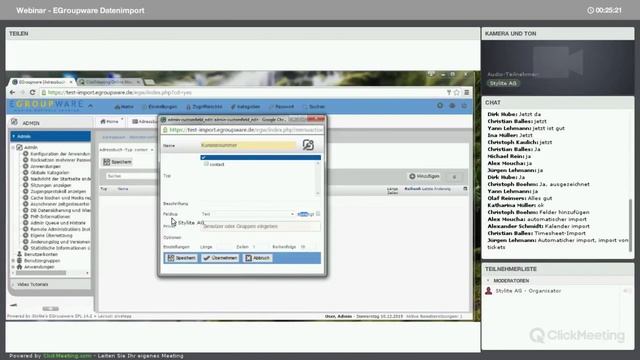This screenshot has height=360, width=640.
Task: Click the Name column header in table
Action: (x=123, y=189)
